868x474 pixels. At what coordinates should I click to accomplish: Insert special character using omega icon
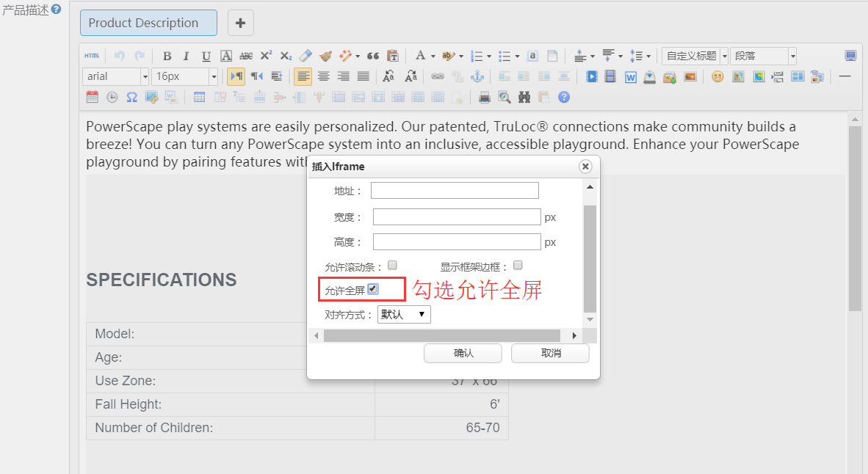(131, 97)
